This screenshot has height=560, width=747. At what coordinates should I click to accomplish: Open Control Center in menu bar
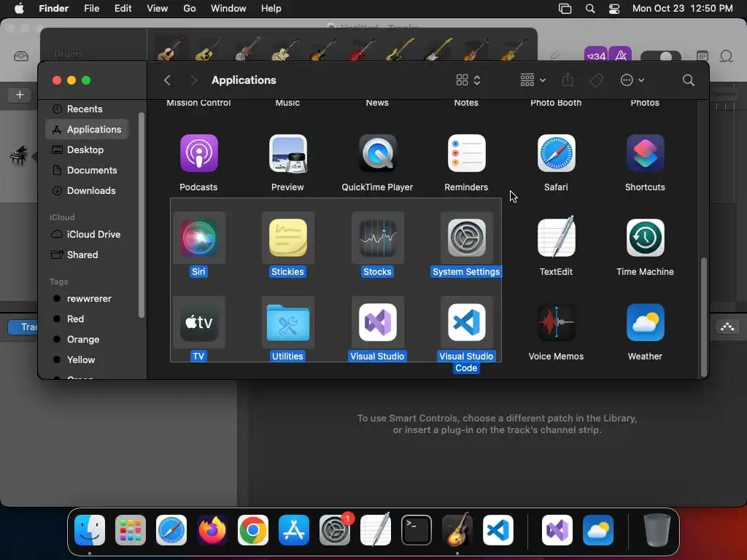614,9
